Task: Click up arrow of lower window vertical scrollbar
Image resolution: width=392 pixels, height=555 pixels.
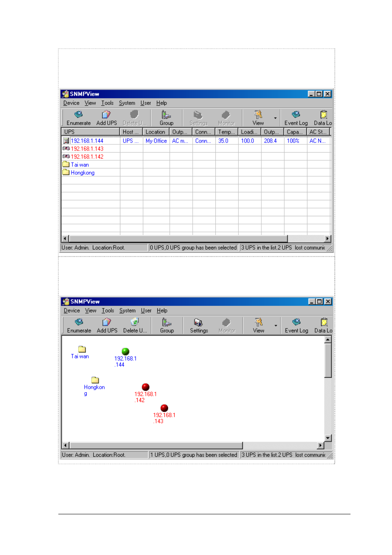Action: point(328,340)
